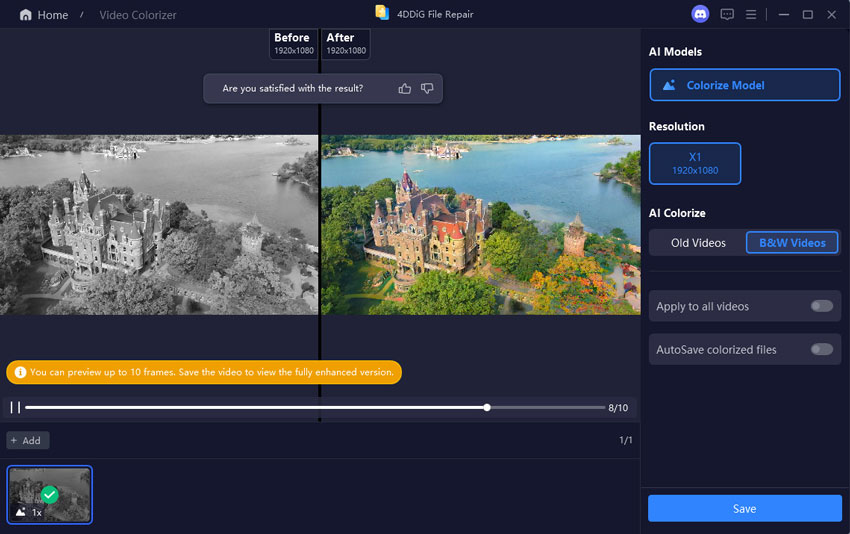Viewport: 850px width, 534px height.
Task: Click the frame preview slider handle
Action: point(487,407)
